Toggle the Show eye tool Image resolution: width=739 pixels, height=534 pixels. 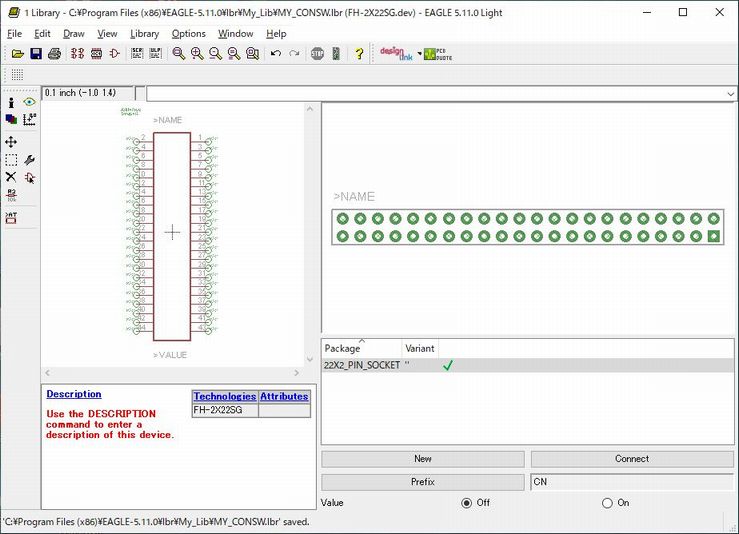[29, 102]
